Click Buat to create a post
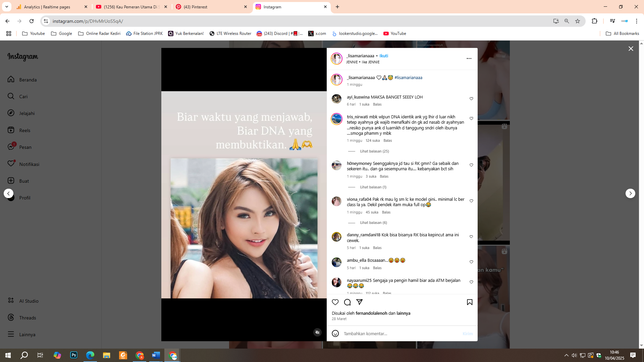 pyautogui.click(x=18, y=181)
